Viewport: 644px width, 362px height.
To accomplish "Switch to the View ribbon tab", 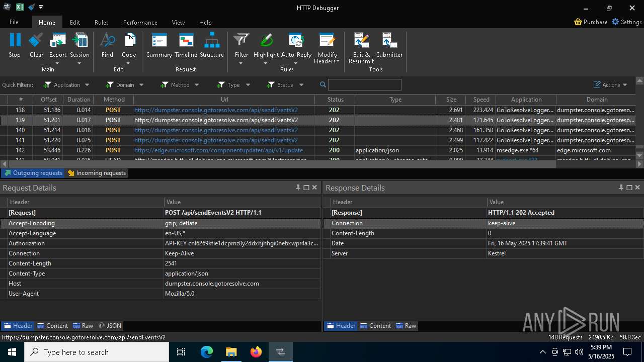I will [178, 22].
